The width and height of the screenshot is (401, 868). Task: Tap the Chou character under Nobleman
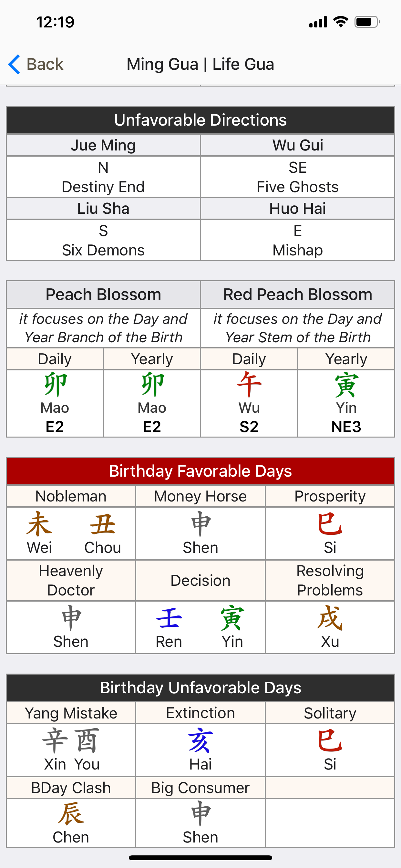coord(102,524)
